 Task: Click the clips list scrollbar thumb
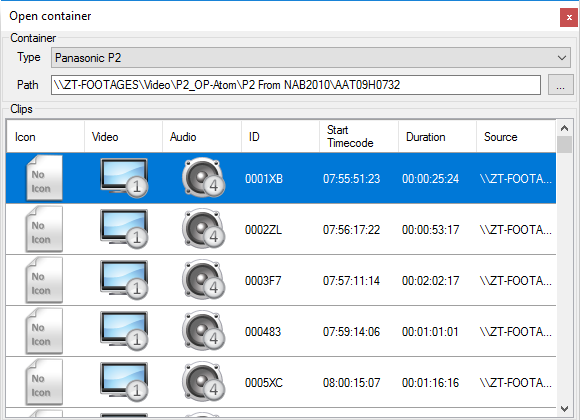[564, 145]
